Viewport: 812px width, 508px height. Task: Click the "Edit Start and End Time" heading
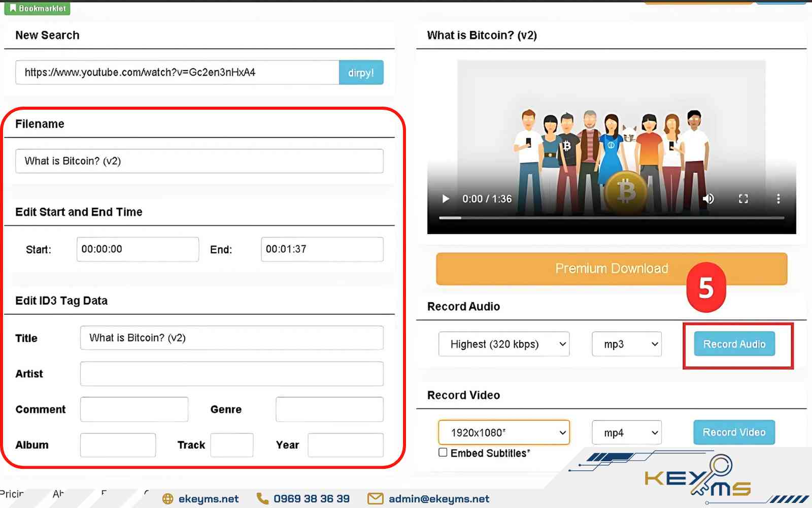(x=79, y=212)
